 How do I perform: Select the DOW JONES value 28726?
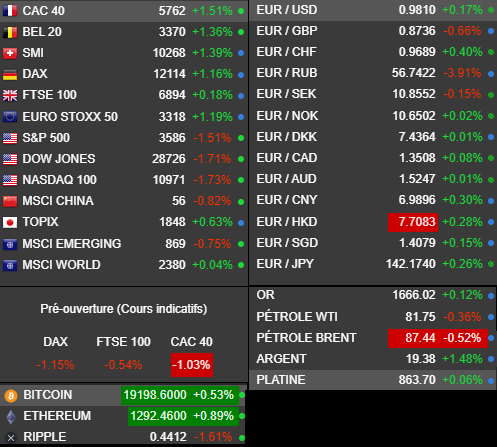169,159
